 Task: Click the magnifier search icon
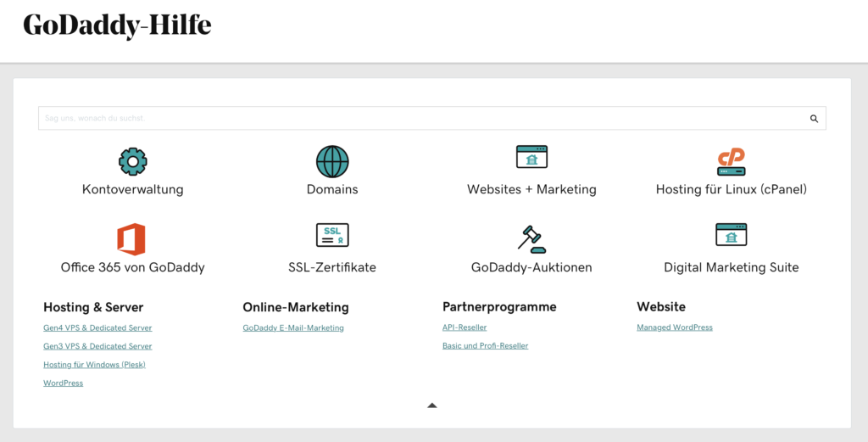tap(814, 119)
